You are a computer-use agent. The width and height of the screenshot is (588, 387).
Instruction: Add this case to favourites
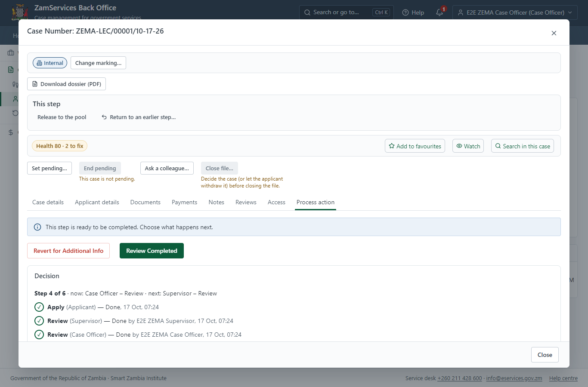[415, 146]
